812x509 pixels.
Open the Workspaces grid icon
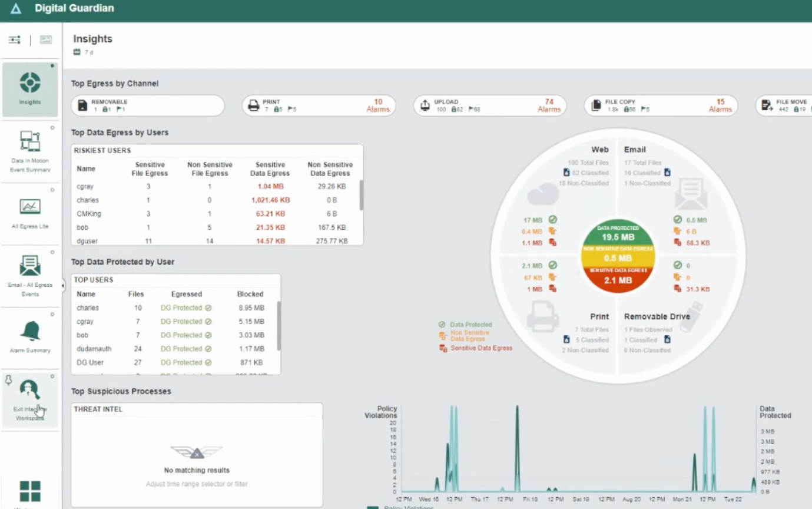30,491
